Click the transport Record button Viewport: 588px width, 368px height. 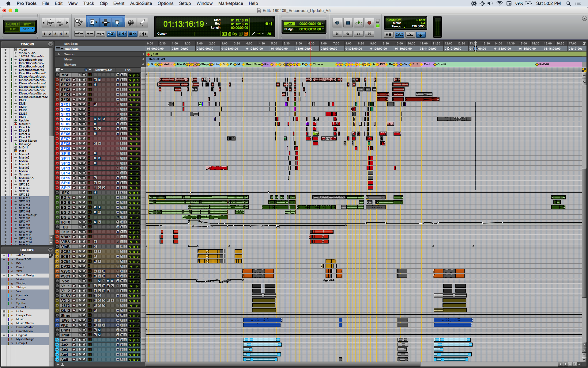(369, 23)
